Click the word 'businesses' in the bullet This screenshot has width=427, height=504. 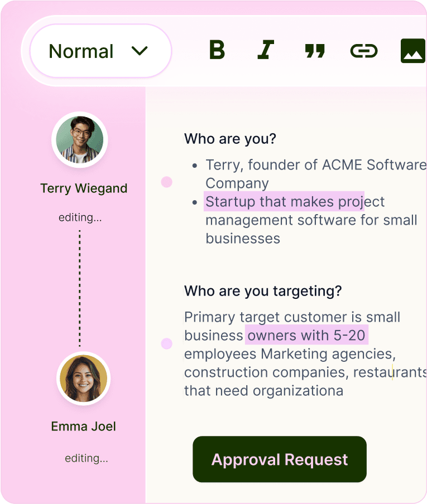243,239
